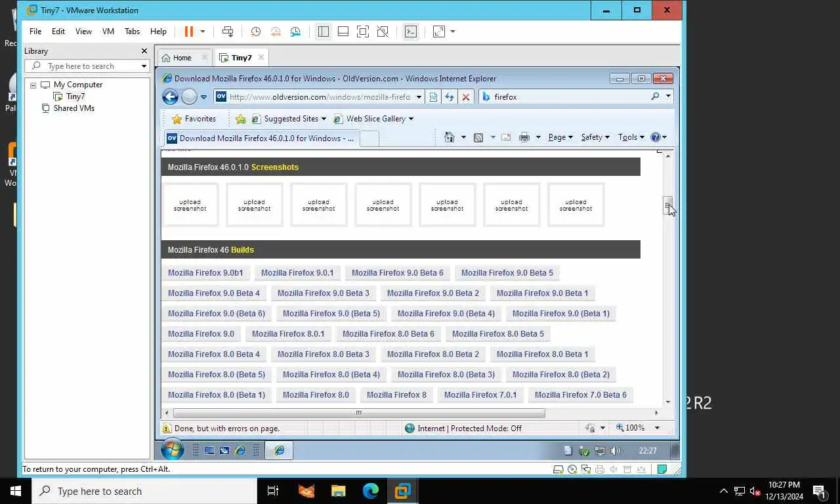Click the horizontal scrollbar thumb in IE
The height and width of the screenshot is (504, 840).
359,413
